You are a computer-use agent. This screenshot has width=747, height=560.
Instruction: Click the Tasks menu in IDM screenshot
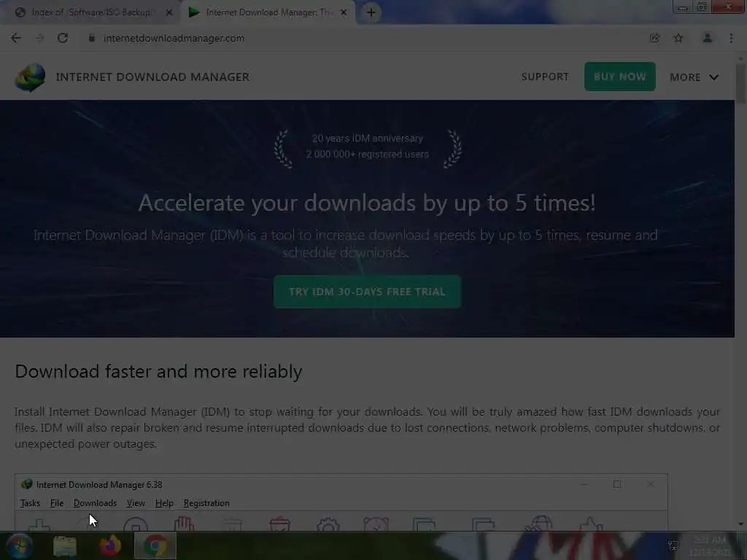pos(30,503)
